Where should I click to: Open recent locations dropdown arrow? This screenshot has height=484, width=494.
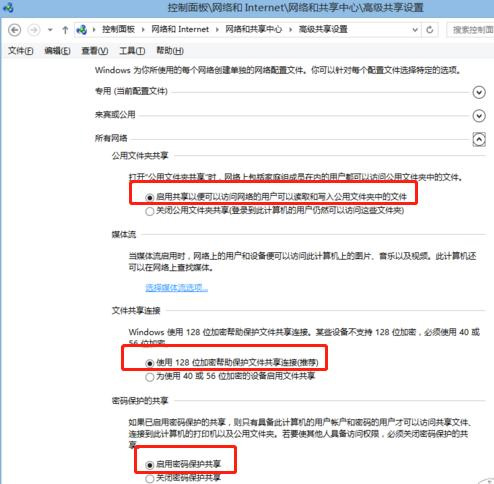click(x=50, y=30)
